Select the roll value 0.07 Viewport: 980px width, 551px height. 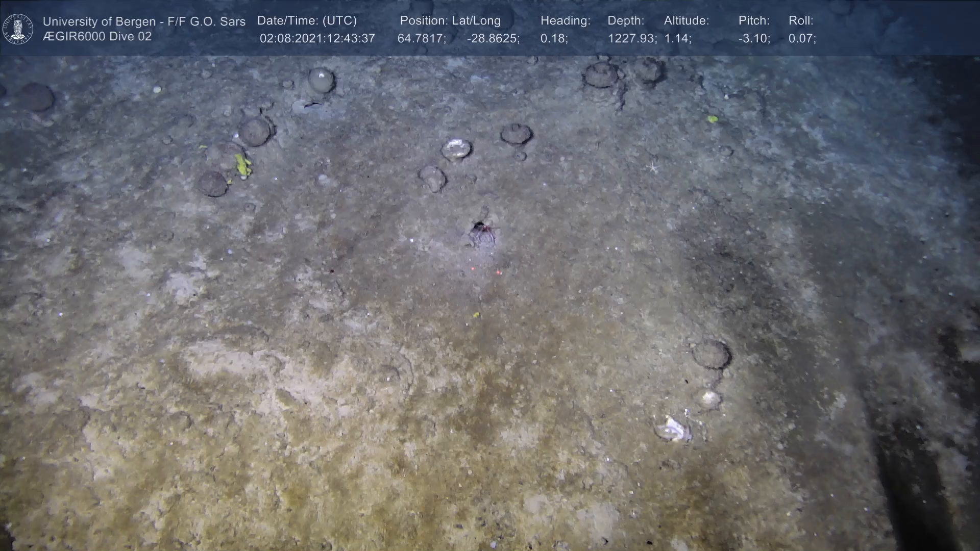(802, 38)
